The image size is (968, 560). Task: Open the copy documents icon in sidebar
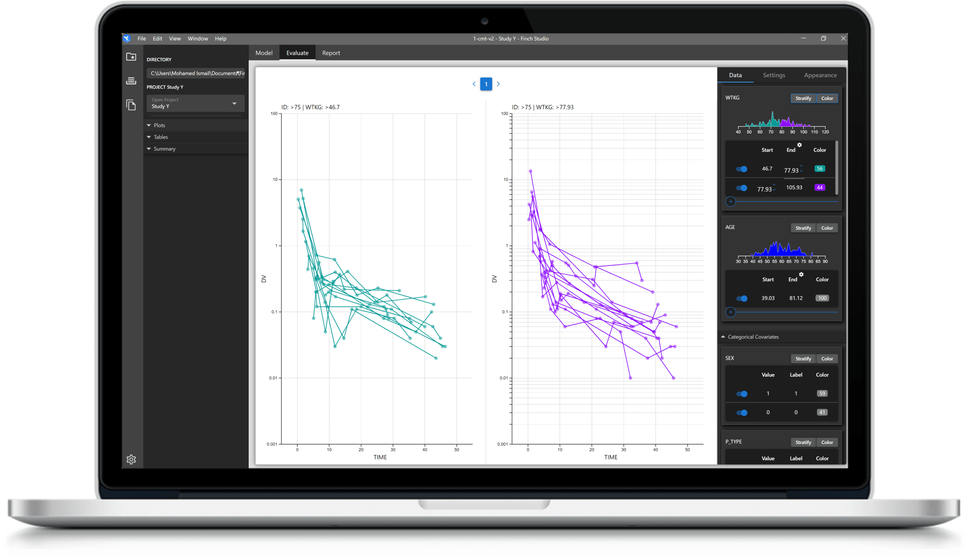131,105
